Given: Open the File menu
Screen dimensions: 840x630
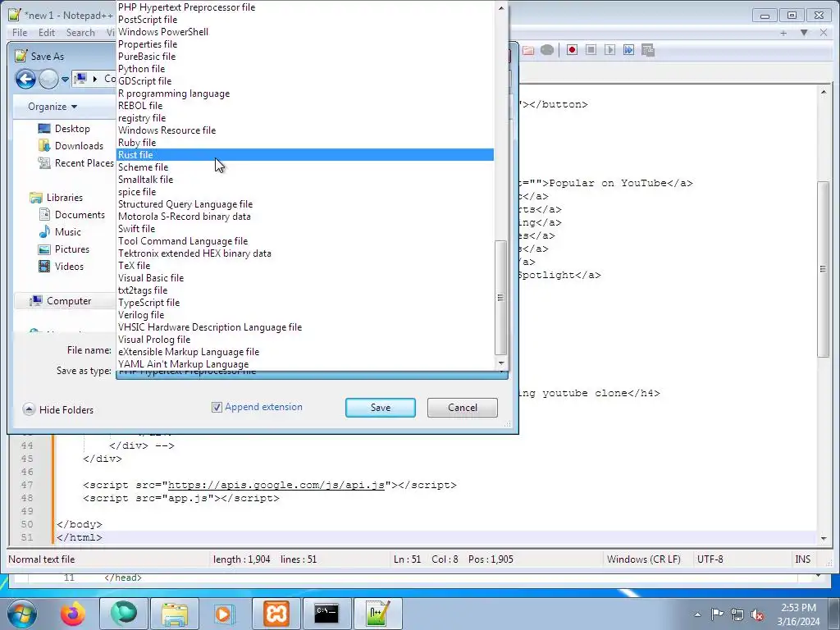Looking at the screenshot, I should [x=20, y=33].
